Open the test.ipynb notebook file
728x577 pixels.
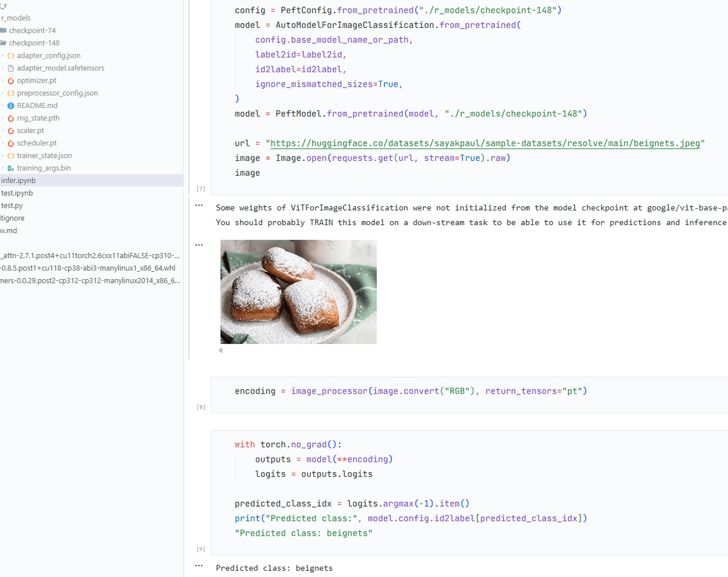17,193
